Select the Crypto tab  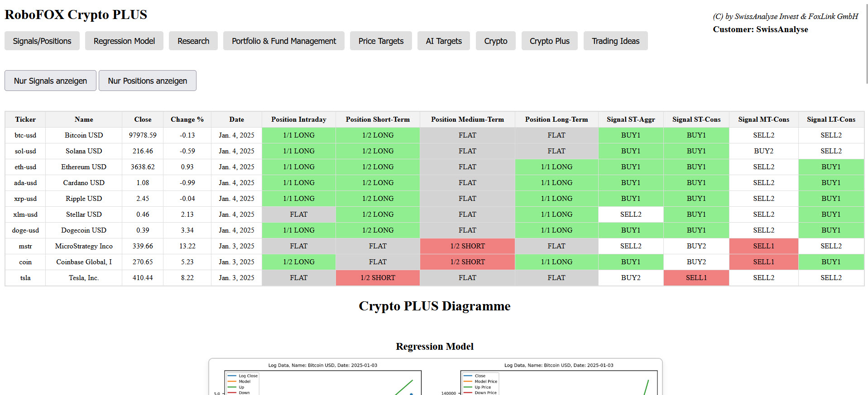tap(496, 41)
